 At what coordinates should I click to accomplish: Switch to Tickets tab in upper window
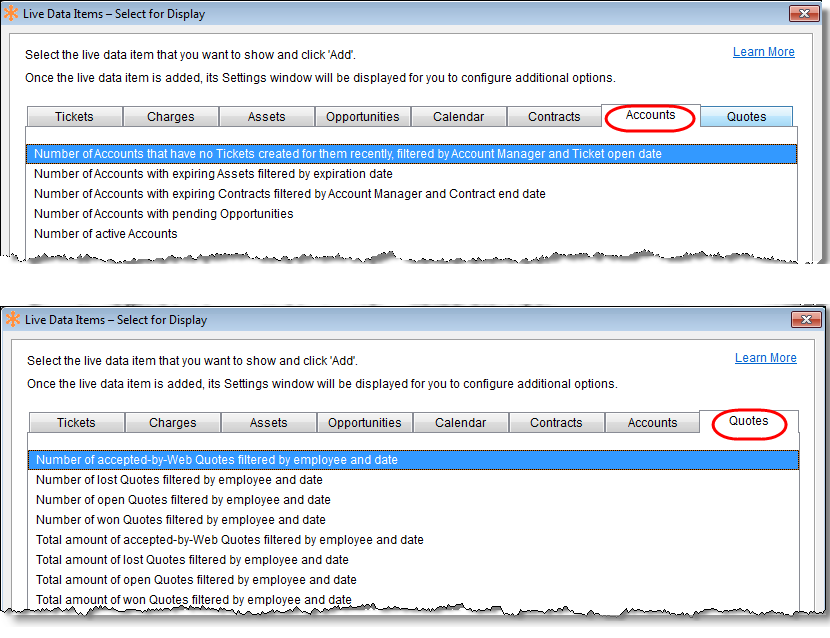tap(74, 117)
